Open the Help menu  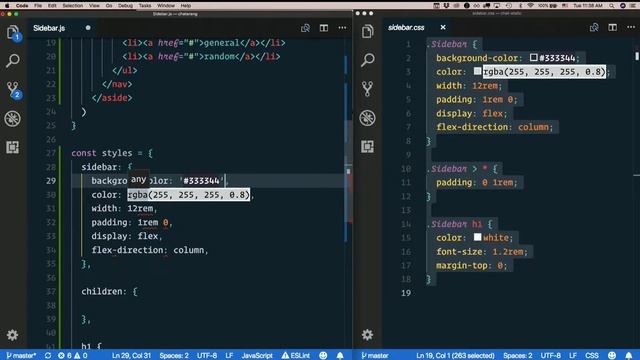coord(186,6)
